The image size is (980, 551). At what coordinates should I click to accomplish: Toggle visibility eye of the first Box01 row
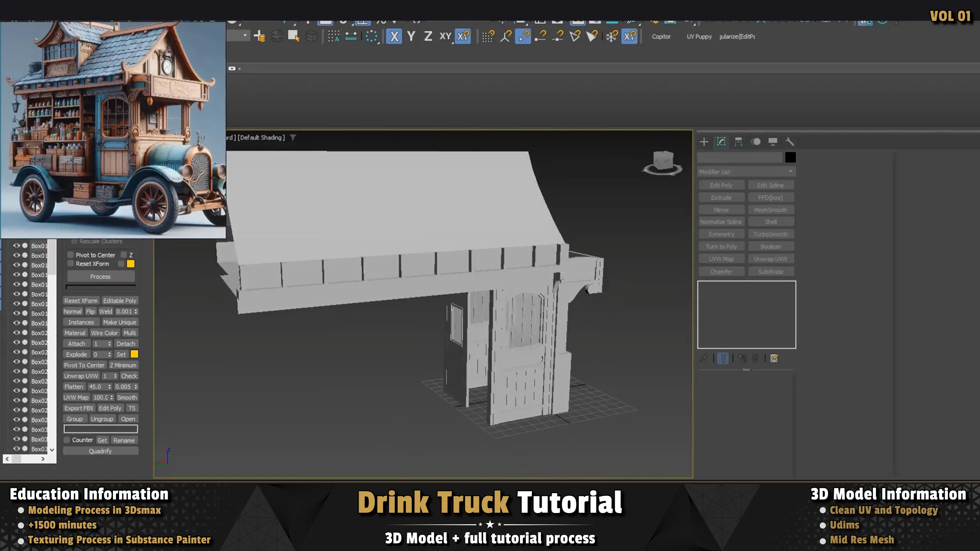pos(16,246)
